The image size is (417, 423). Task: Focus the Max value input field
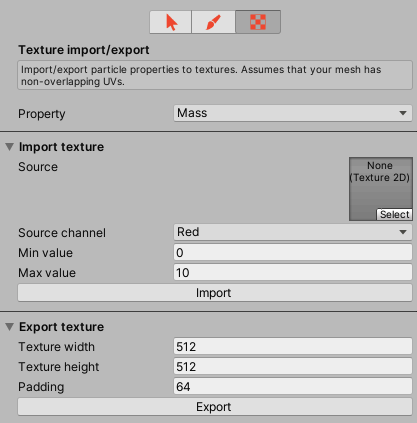(293, 273)
